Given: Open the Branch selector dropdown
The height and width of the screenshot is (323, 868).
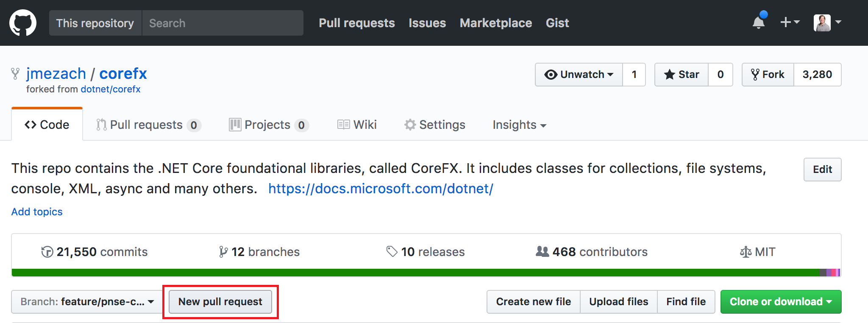Looking at the screenshot, I should [87, 302].
